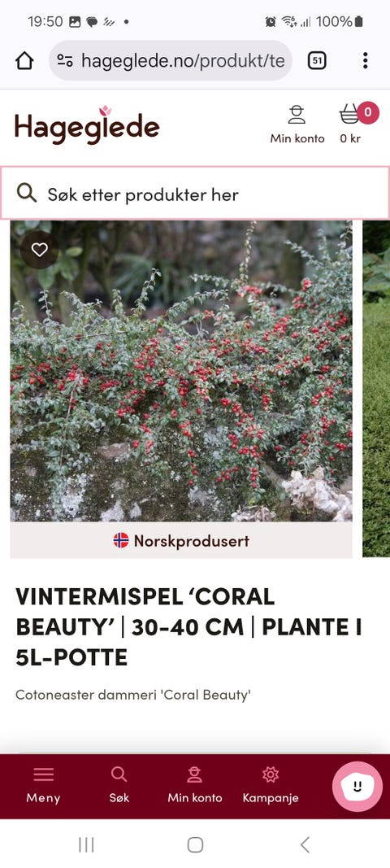Open Min konto in the header

(297, 124)
